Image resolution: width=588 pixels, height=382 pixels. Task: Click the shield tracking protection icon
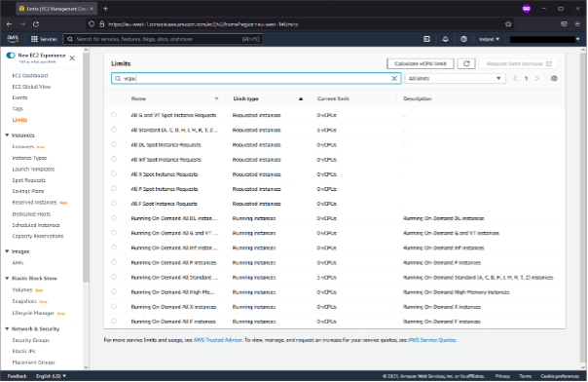tap(92, 24)
